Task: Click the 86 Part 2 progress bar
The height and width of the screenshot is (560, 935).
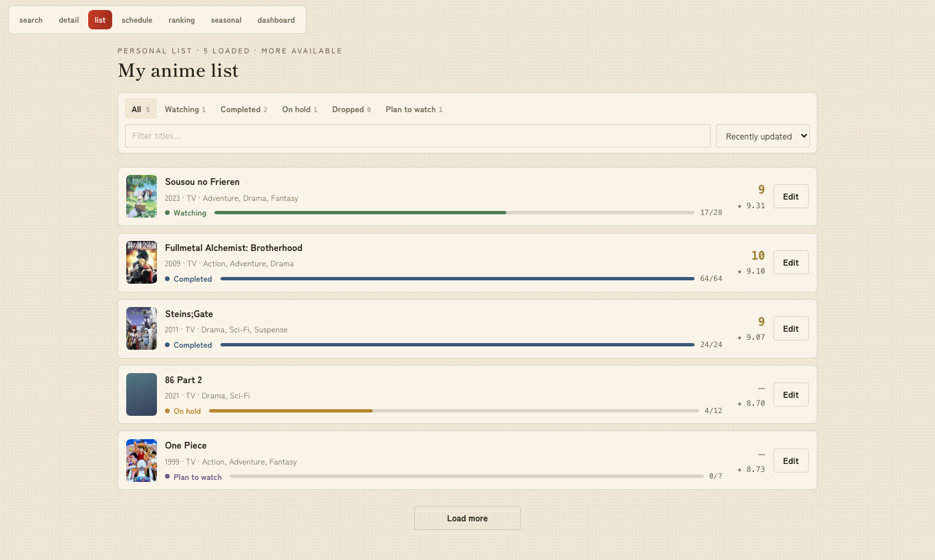Action: point(454,410)
